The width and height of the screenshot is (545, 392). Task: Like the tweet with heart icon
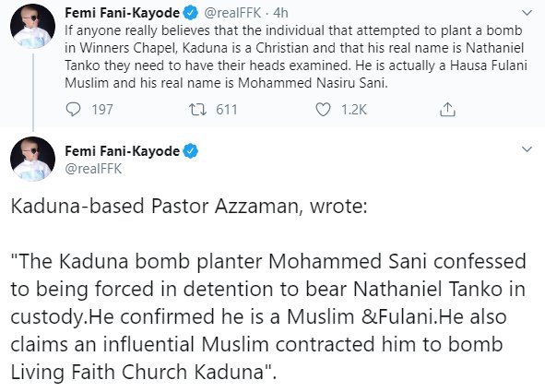click(x=323, y=110)
